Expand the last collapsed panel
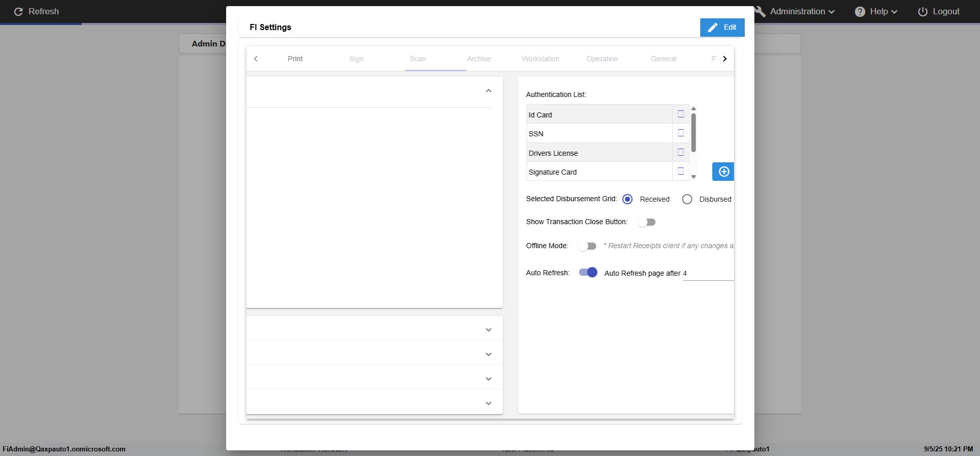This screenshot has height=456, width=980. tap(488, 403)
